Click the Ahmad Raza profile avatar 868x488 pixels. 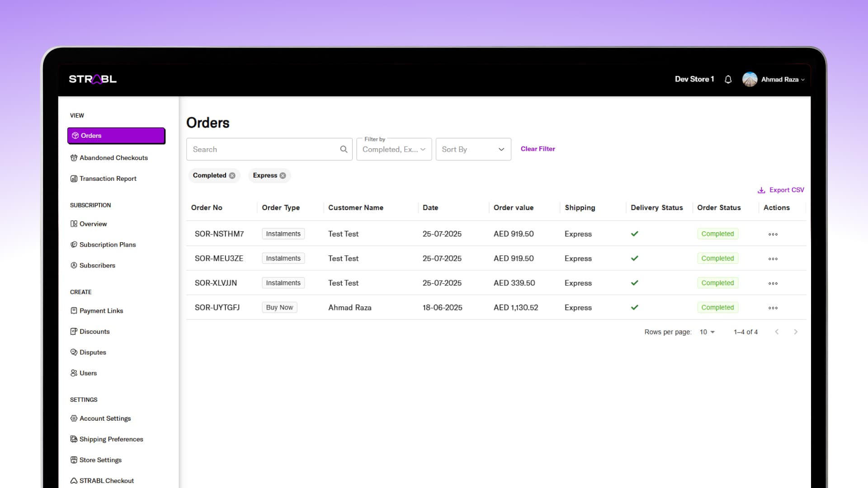click(750, 80)
